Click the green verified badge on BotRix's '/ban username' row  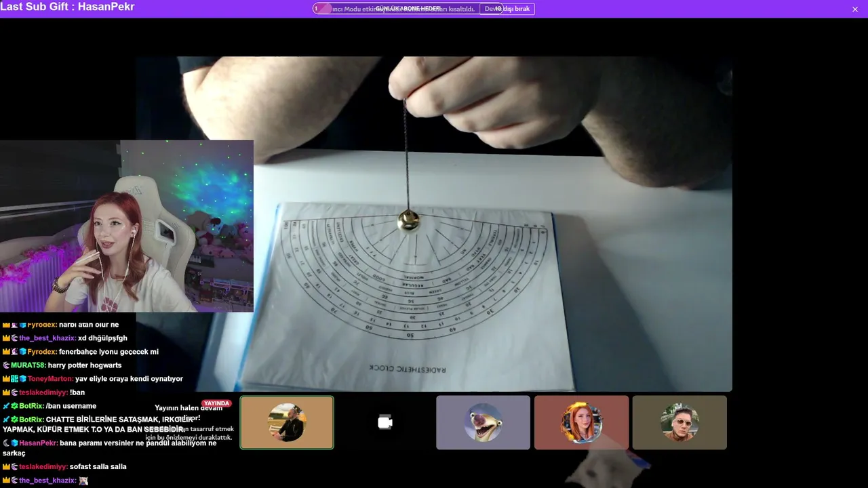pyautogui.click(x=14, y=406)
